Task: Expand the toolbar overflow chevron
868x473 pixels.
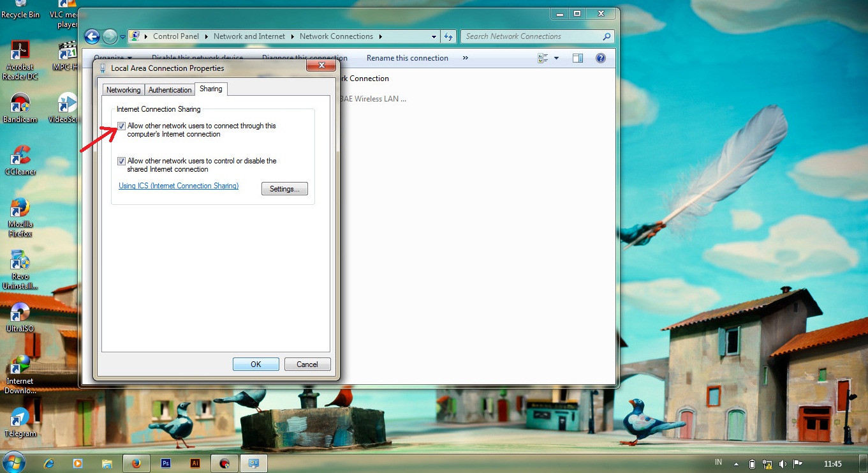Action: tap(465, 58)
